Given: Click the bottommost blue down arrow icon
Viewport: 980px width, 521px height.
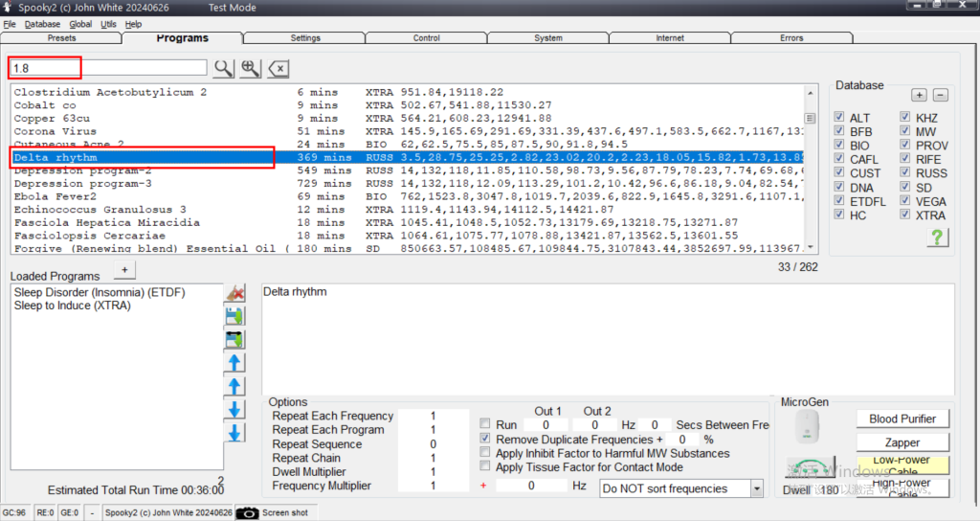Looking at the screenshot, I should (234, 433).
